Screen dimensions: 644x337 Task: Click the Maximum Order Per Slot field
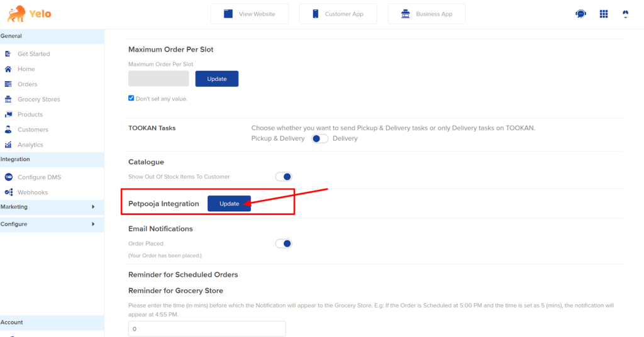pyautogui.click(x=158, y=79)
